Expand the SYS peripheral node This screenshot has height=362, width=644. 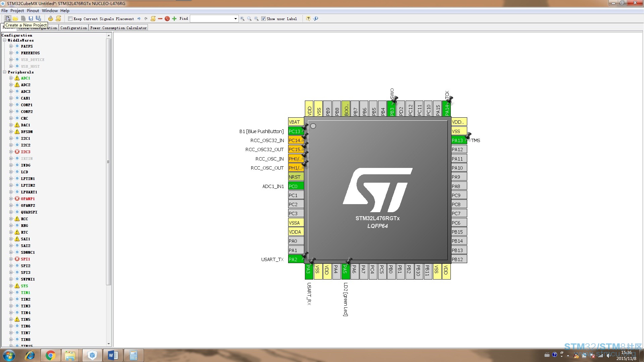(x=11, y=286)
